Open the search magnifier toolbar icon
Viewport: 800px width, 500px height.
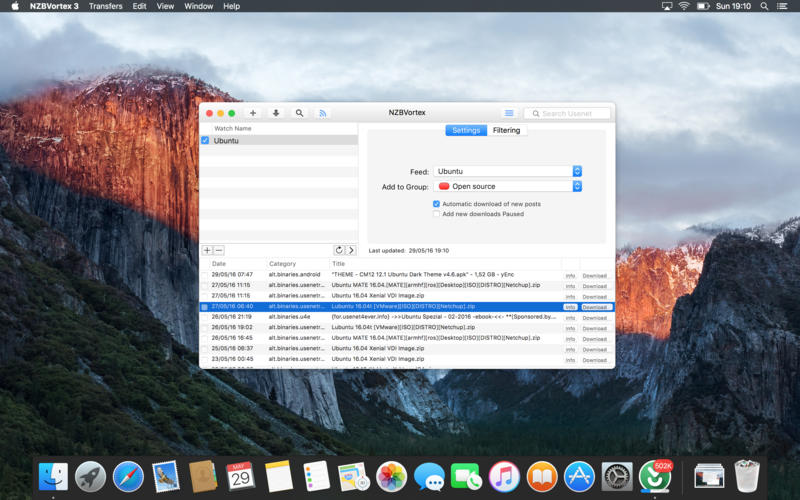point(299,113)
